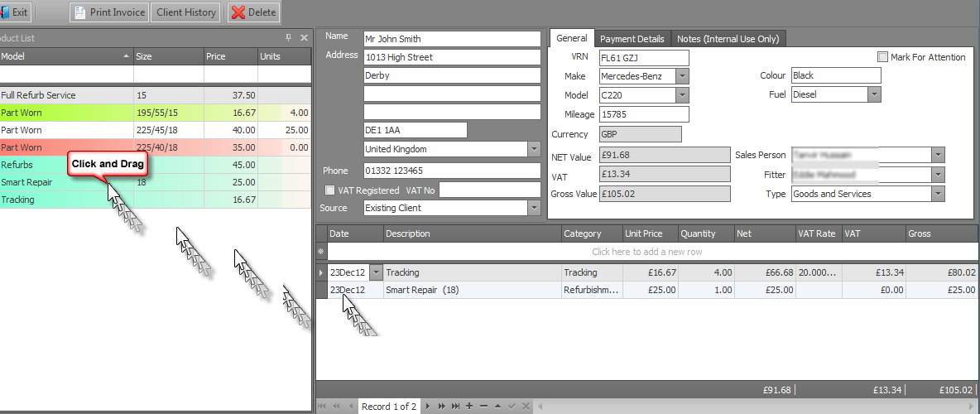
Task: Close the Product List panel
Action: pos(304,38)
